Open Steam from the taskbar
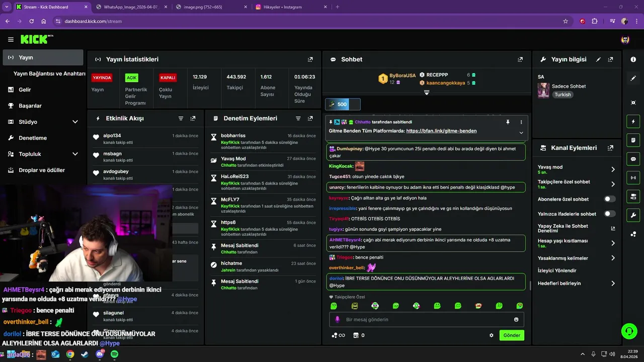Image resolution: width=644 pixels, height=362 pixels. [x=85, y=354]
